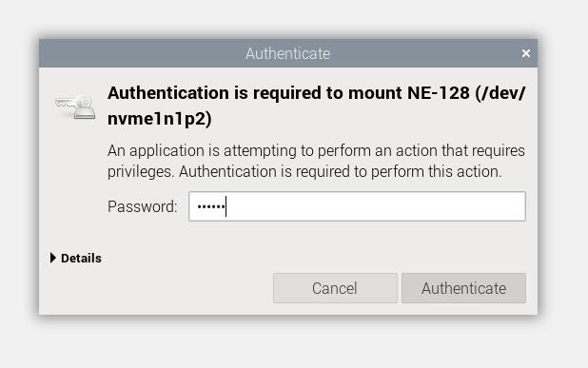Cancel the mount authentication request

(x=335, y=288)
